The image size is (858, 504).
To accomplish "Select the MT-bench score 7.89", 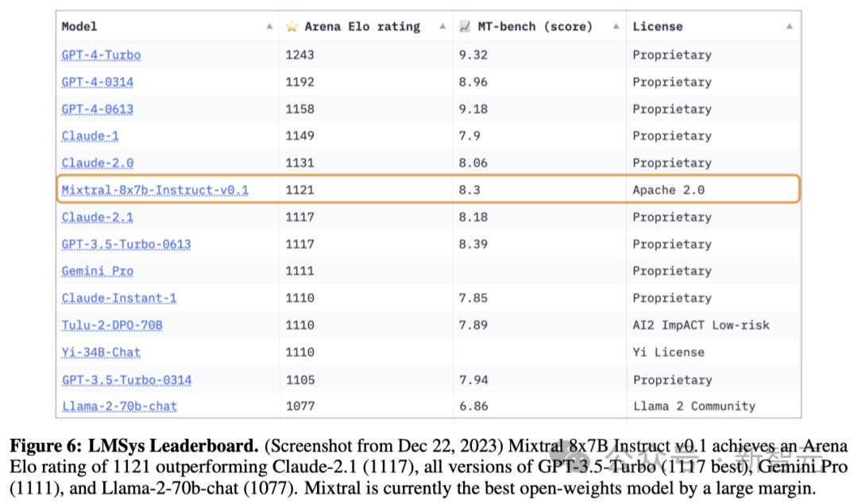I will point(473,325).
